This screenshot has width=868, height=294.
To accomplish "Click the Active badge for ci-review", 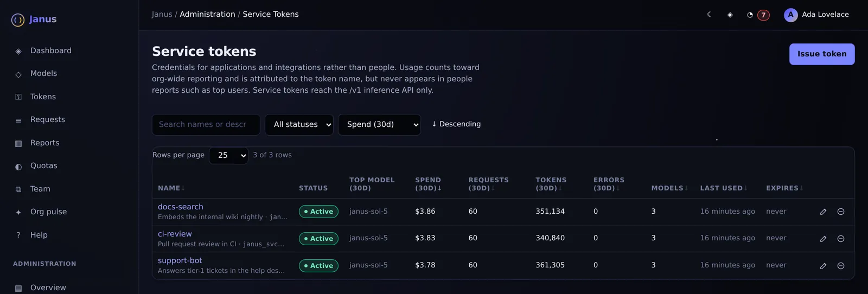I will [x=318, y=239].
